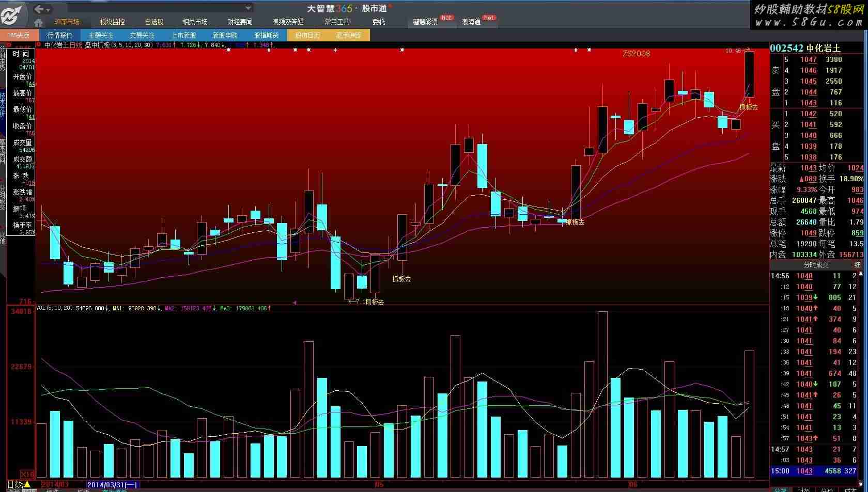Switch to the 主题关注 tab
Viewport: 868px width, 492px height.
pyautogui.click(x=101, y=35)
